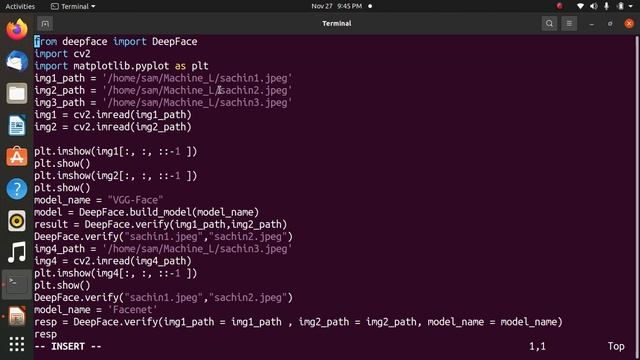Click the 'resp = DeepFace.verify' line

298,322
